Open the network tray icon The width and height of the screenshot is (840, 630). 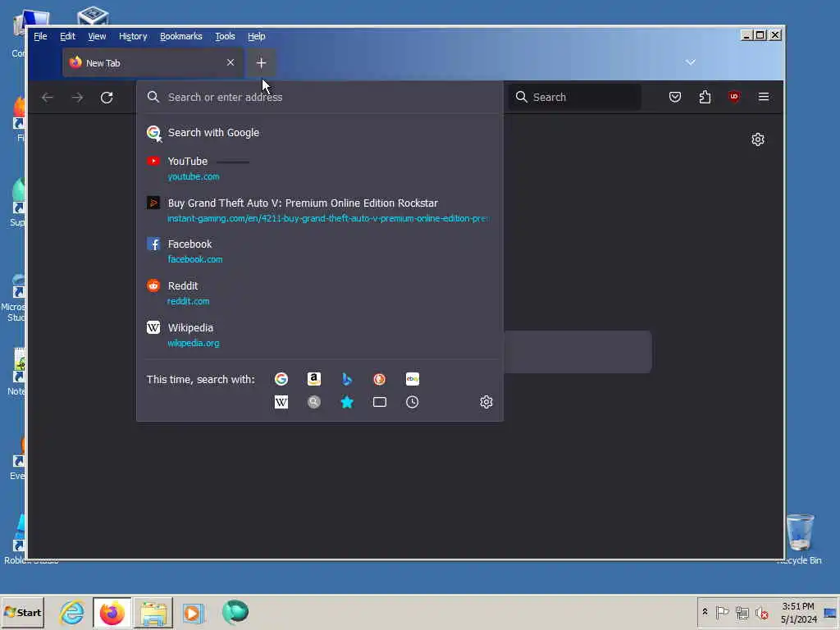(x=742, y=612)
